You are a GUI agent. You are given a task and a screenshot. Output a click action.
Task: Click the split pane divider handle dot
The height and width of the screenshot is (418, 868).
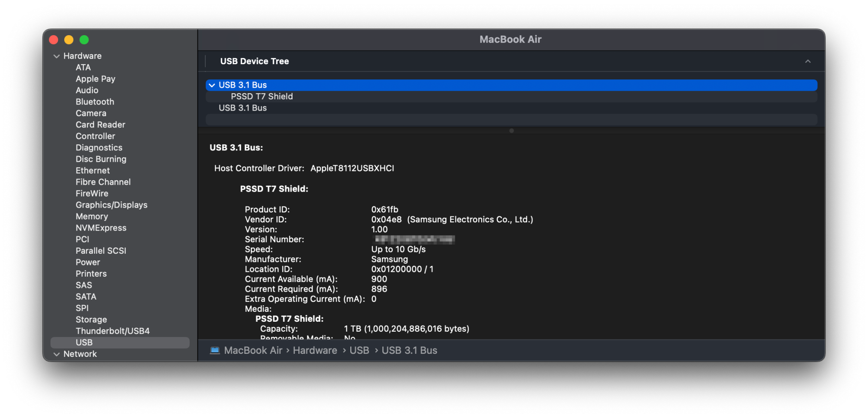tap(511, 131)
